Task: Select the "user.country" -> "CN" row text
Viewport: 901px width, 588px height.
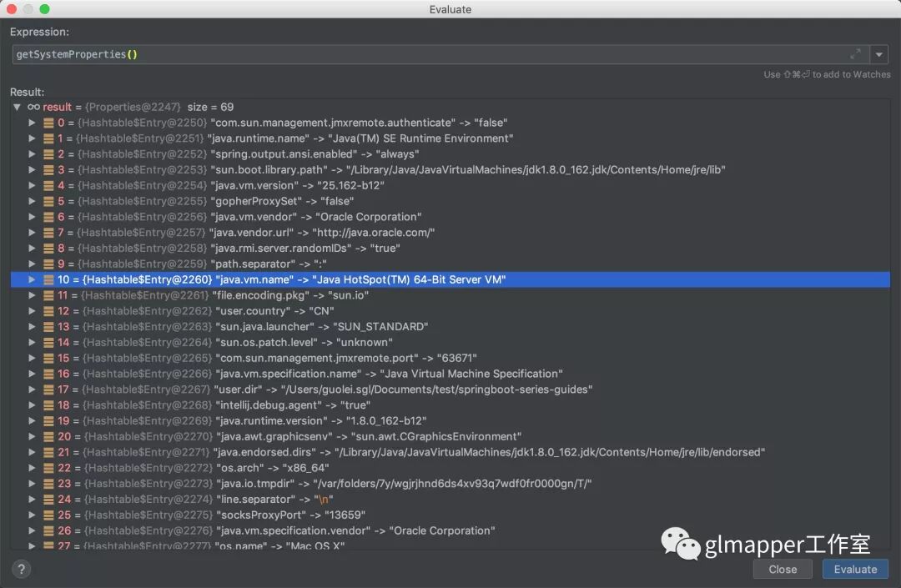Action: pyautogui.click(x=274, y=311)
